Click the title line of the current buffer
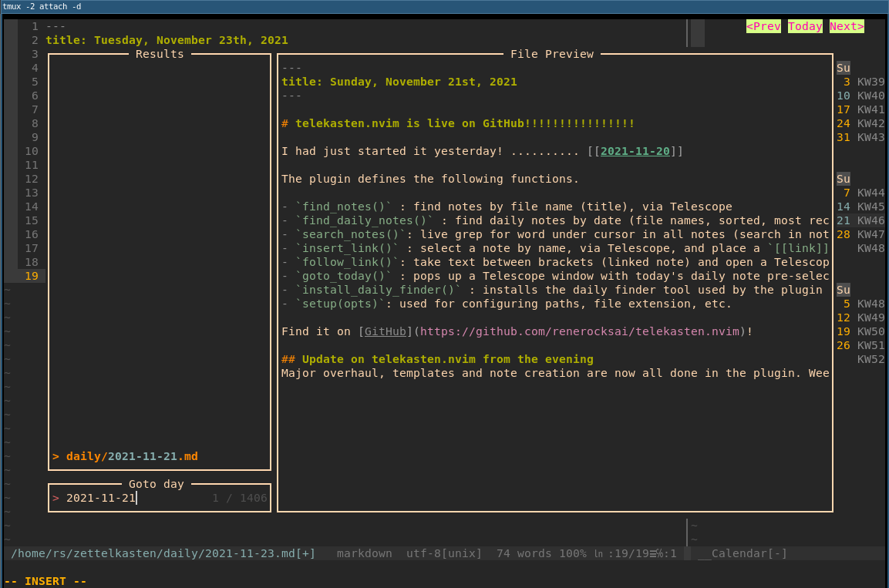889x588 pixels. click(x=167, y=40)
